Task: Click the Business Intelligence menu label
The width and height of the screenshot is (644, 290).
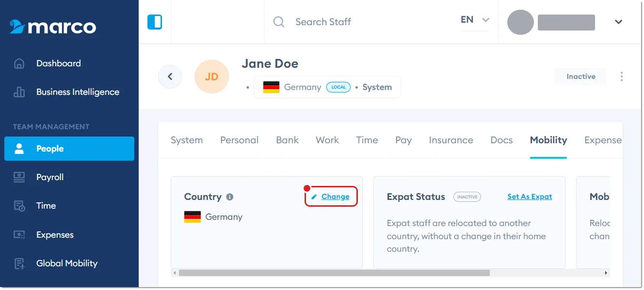Action: [78, 92]
